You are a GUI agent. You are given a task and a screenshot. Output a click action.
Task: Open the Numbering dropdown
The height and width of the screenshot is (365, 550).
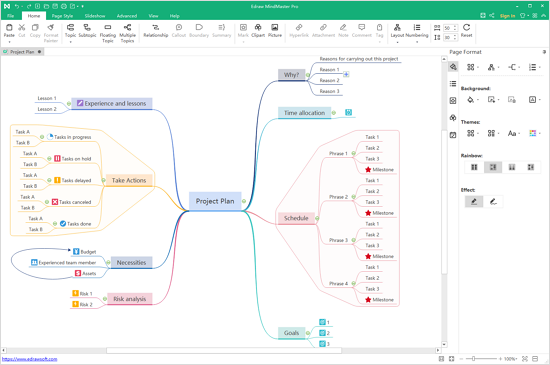coord(417,42)
